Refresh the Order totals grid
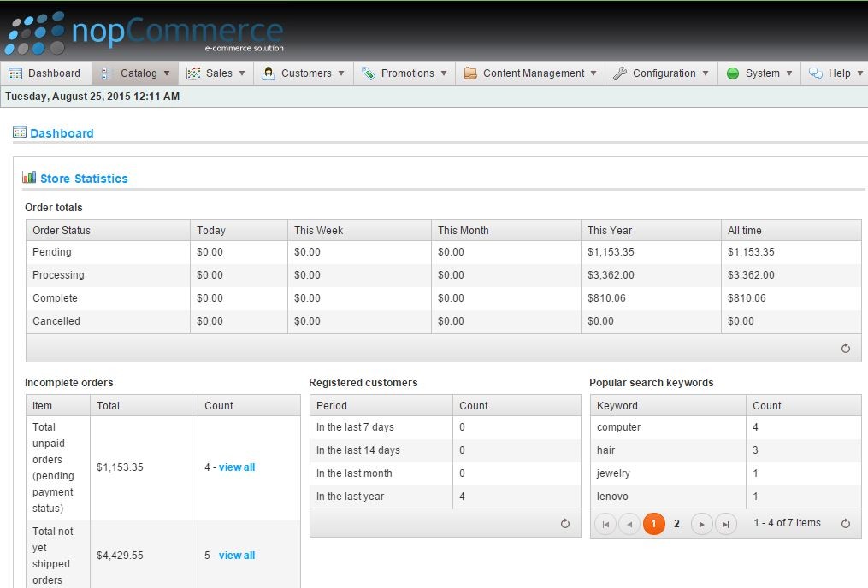868x588 pixels. (x=846, y=349)
